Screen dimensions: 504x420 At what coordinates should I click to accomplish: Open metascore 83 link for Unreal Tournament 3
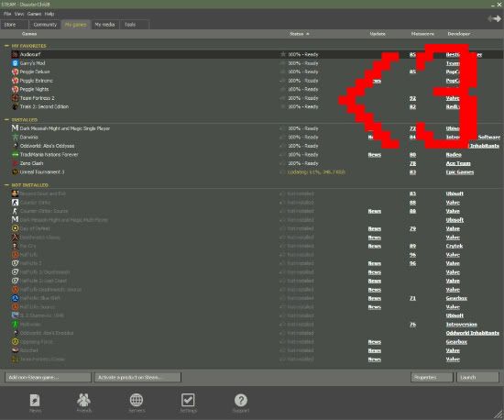[412, 172]
